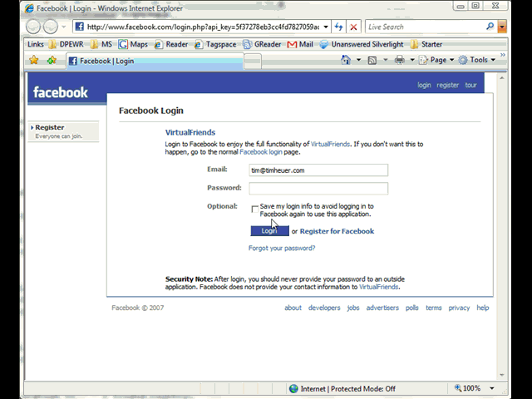Click VirtualFriends link in login description
This screenshot has width=532, height=399.
click(330, 144)
